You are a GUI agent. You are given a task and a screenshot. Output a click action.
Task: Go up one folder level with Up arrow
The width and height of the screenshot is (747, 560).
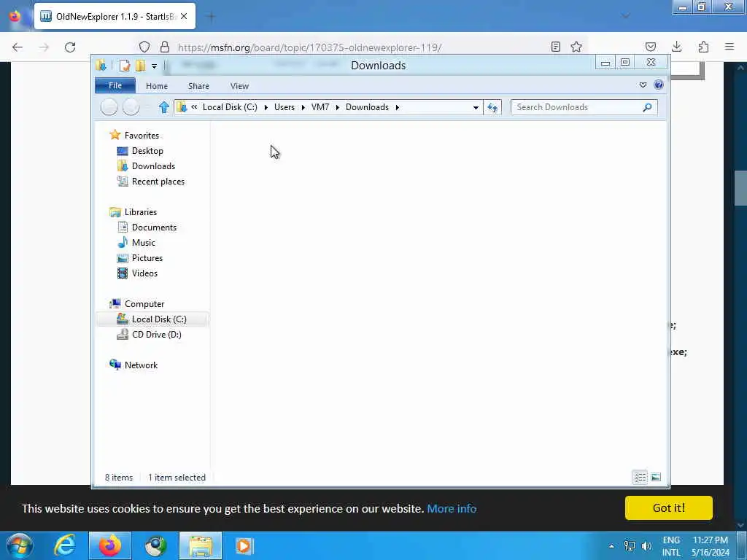tap(164, 107)
